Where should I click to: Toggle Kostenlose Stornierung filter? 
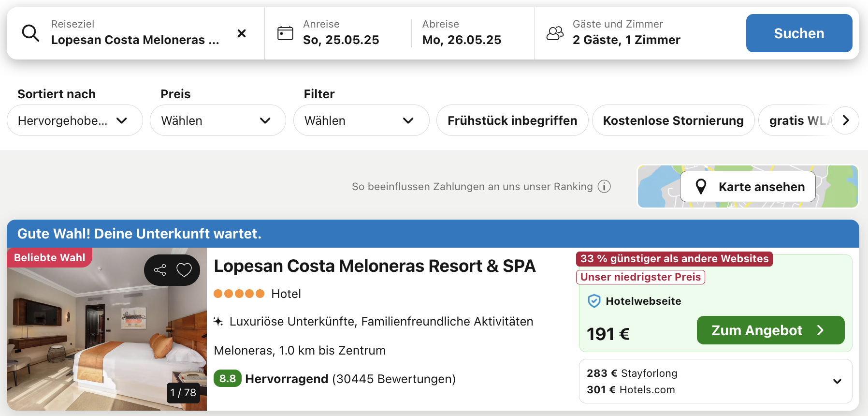(673, 120)
